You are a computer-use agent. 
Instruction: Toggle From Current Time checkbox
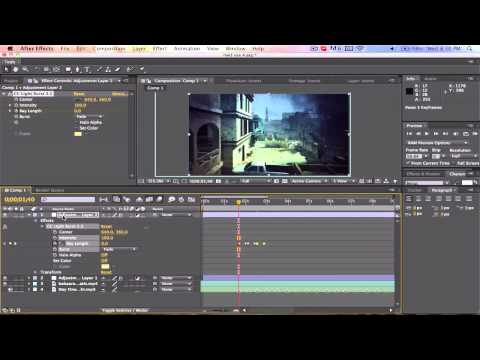click(408, 163)
